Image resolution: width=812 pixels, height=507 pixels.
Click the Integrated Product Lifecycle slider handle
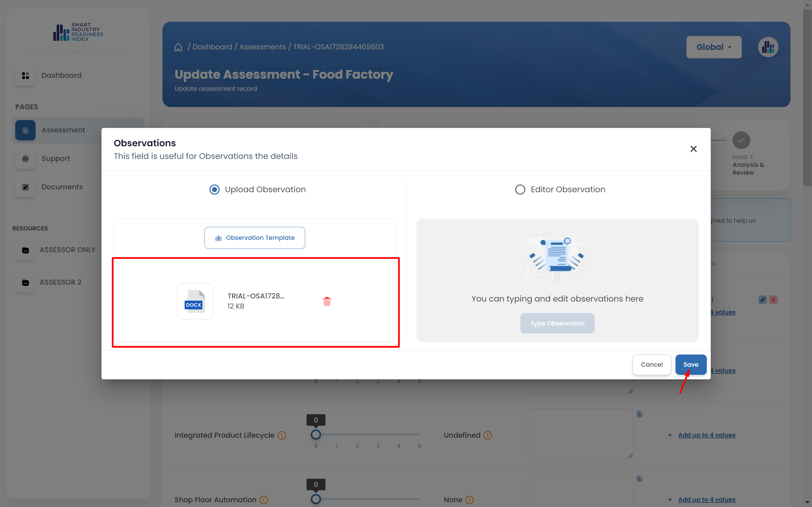click(x=315, y=435)
